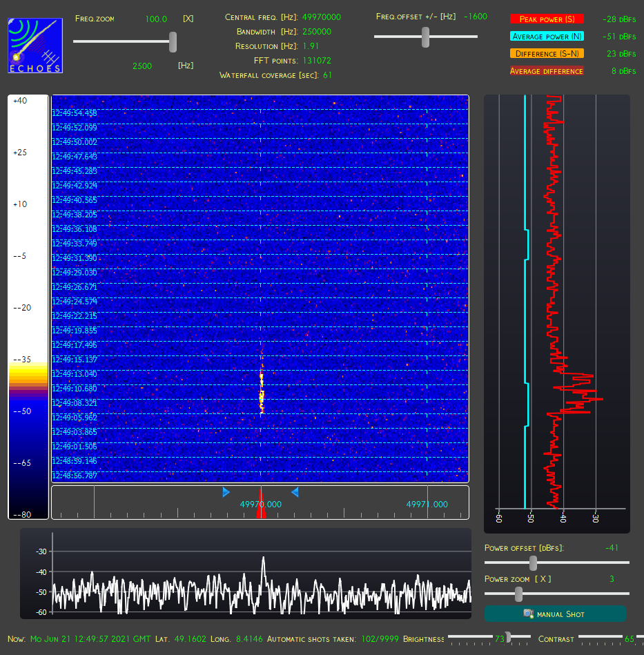Click the camera icon on Manual Shot

tap(528, 614)
